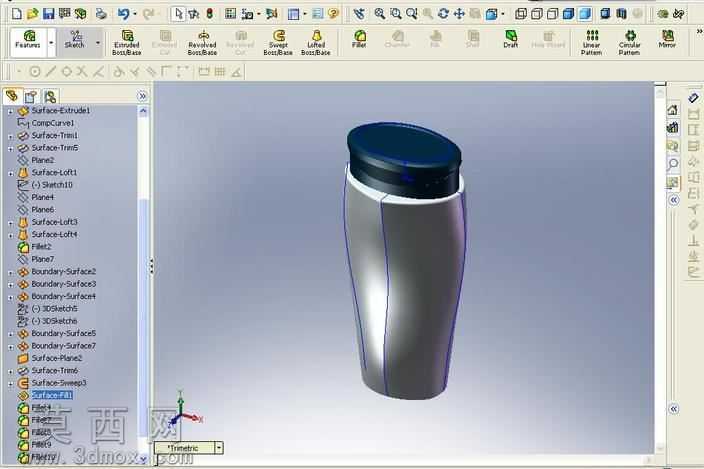Click the Zoom to Fit magnifier

click(x=379, y=14)
